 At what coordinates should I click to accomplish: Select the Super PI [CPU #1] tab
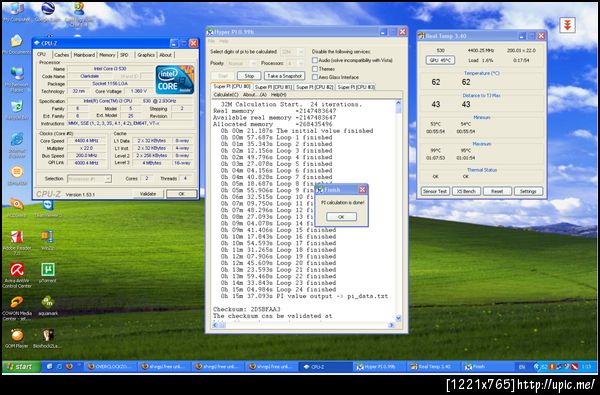(x=273, y=87)
